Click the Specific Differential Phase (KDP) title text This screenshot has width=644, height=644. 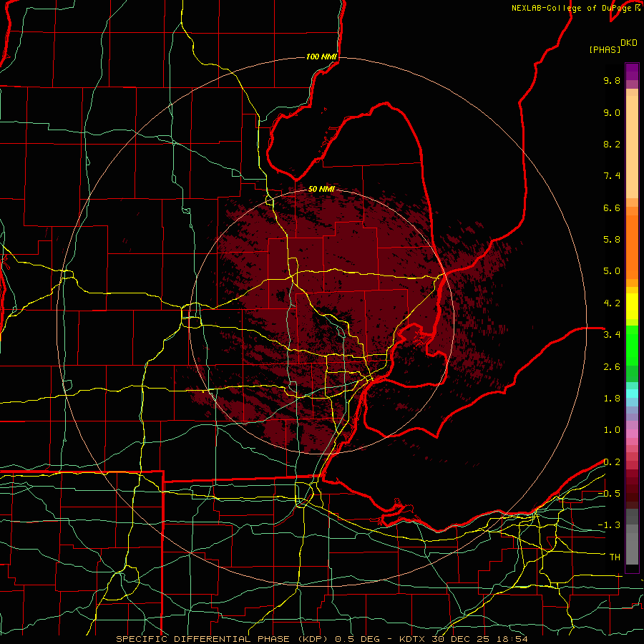tap(223, 639)
